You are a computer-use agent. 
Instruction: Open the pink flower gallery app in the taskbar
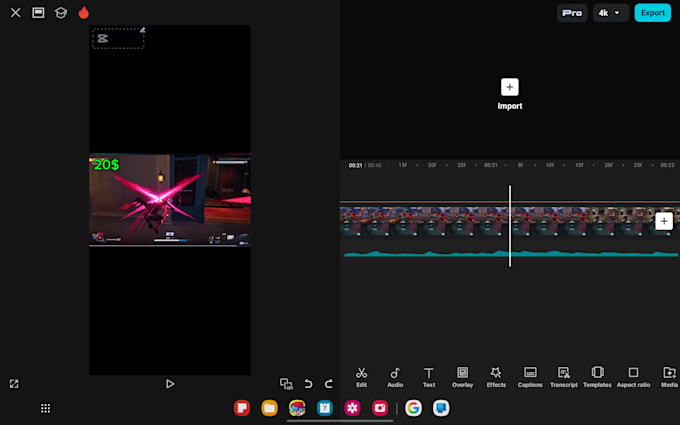pyautogui.click(x=353, y=408)
